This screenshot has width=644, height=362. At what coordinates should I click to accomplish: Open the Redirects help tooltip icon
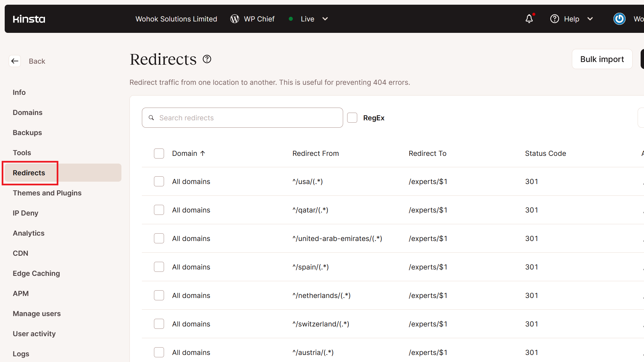(x=207, y=59)
